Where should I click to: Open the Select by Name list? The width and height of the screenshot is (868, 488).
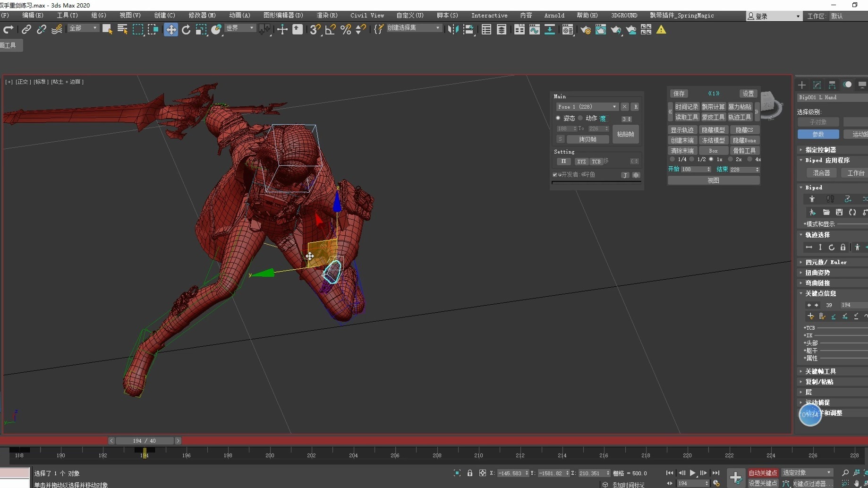122,30
